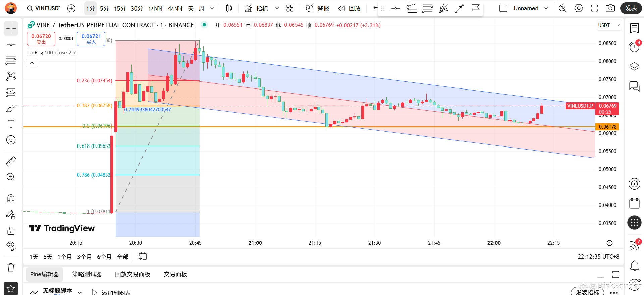Toggle stay-in-drawing-mode pencil lock
Screen dimensions: 644x295
[x=11, y=215]
